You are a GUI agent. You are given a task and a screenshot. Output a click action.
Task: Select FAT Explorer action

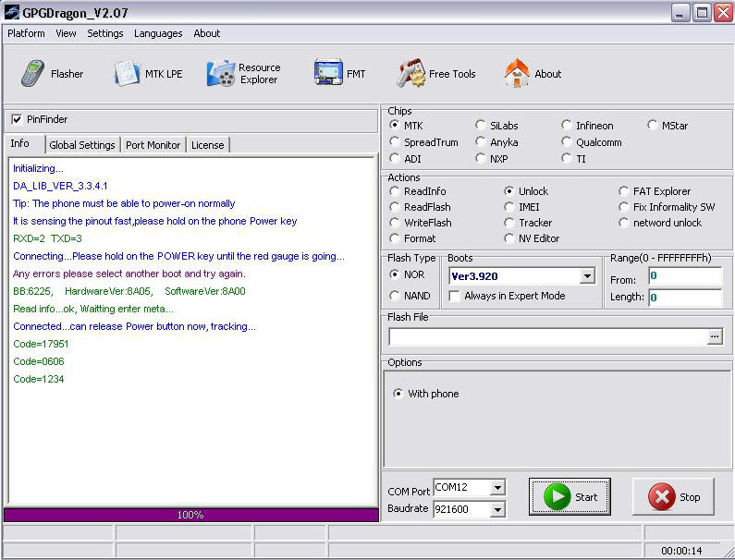tap(623, 191)
